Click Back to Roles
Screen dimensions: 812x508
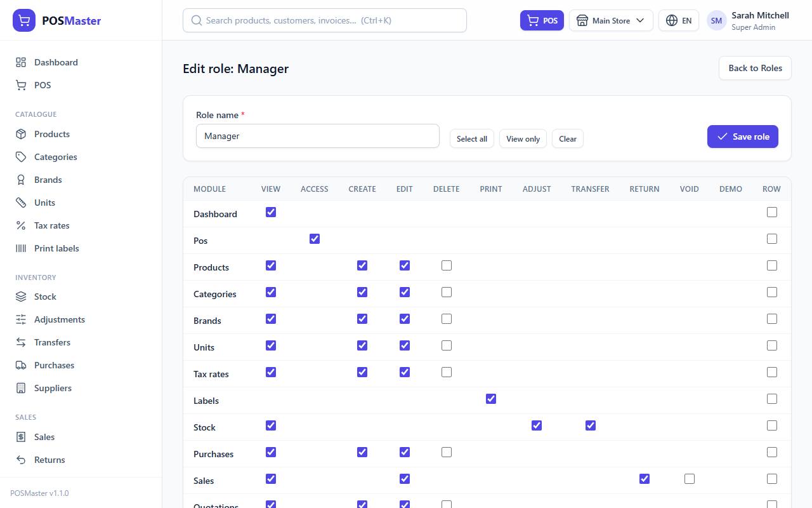coord(755,68)
